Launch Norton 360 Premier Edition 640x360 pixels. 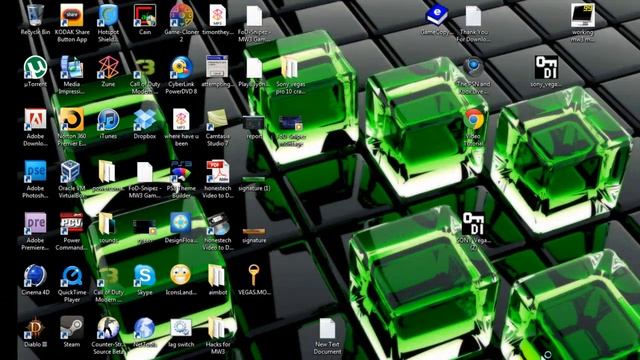(72, 120)
